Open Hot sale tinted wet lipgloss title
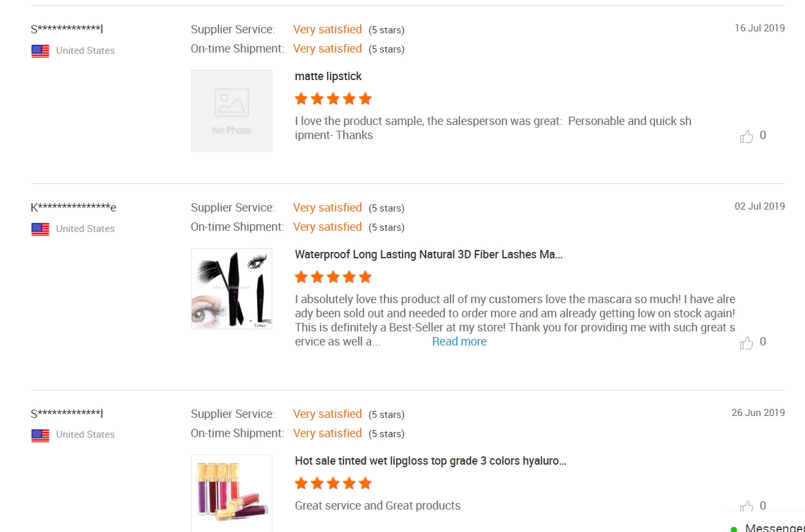Image resolution: width=805 pixels, height=532 pixels. tap(430, 461)
